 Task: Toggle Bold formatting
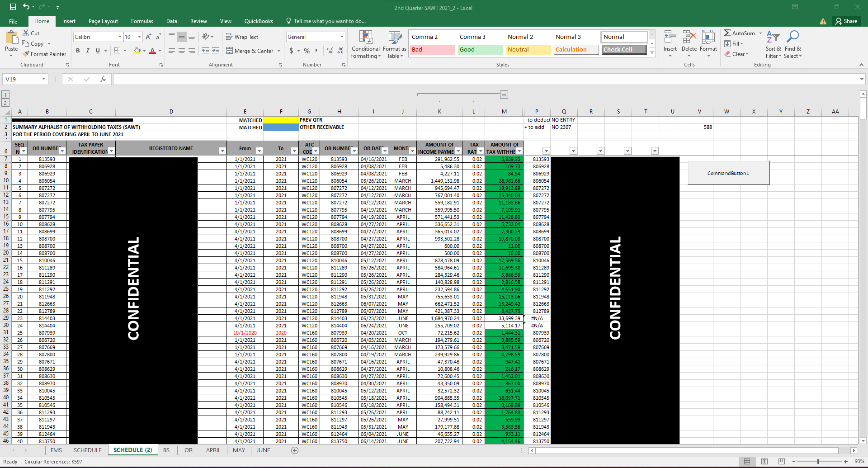(78, 51)
